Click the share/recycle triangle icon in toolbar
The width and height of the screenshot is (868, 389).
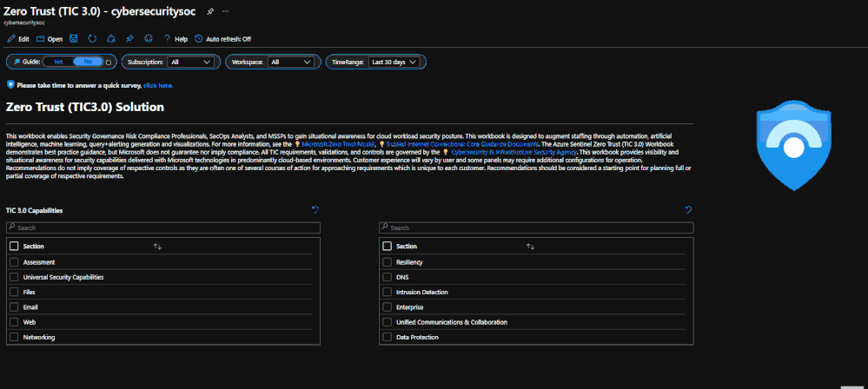click(x=110, y=39)
